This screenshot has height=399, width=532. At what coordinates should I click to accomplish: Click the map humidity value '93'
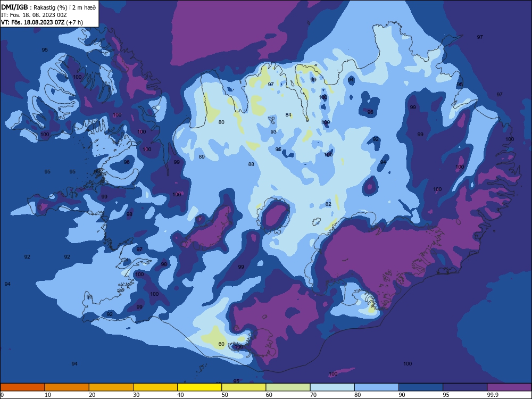click(x=273, y=131)
